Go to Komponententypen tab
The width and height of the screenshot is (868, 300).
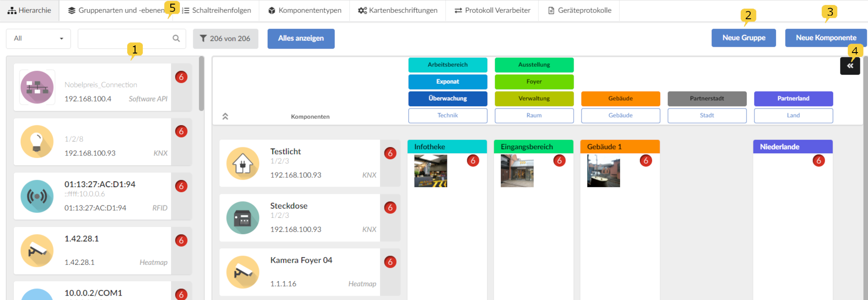(304, 11)
